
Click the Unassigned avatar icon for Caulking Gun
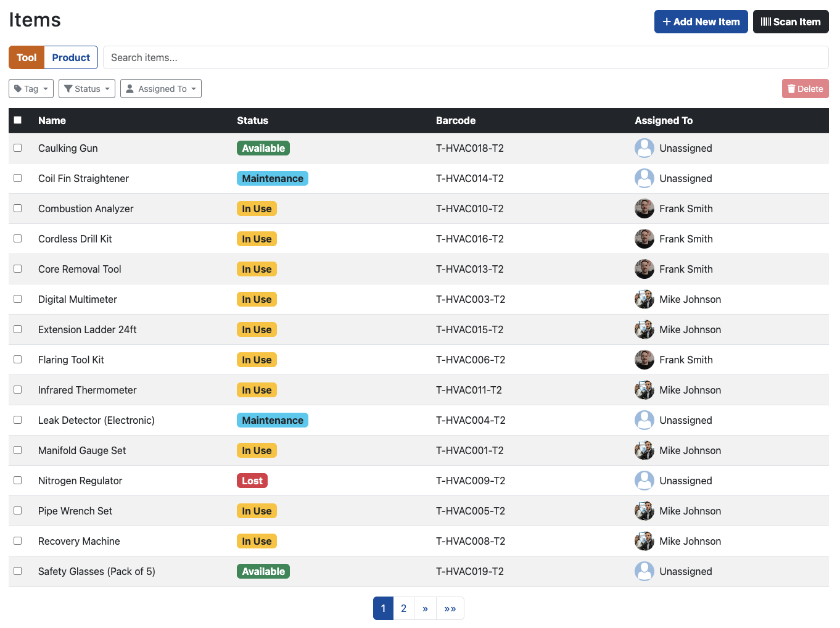coord(644,148)
